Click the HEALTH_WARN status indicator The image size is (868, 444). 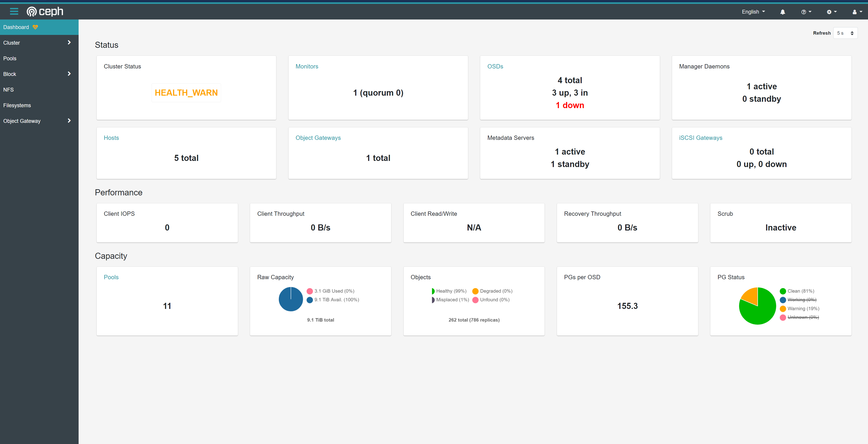point(186,92)
